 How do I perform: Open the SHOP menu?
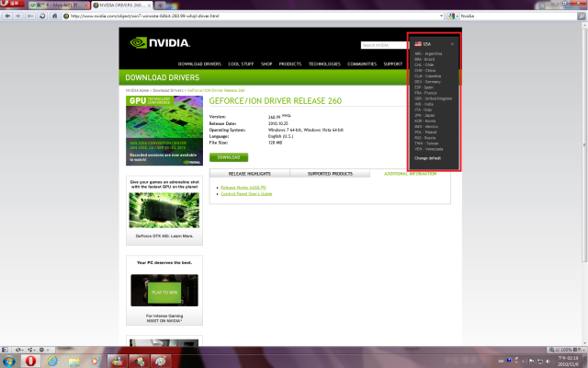266,64
